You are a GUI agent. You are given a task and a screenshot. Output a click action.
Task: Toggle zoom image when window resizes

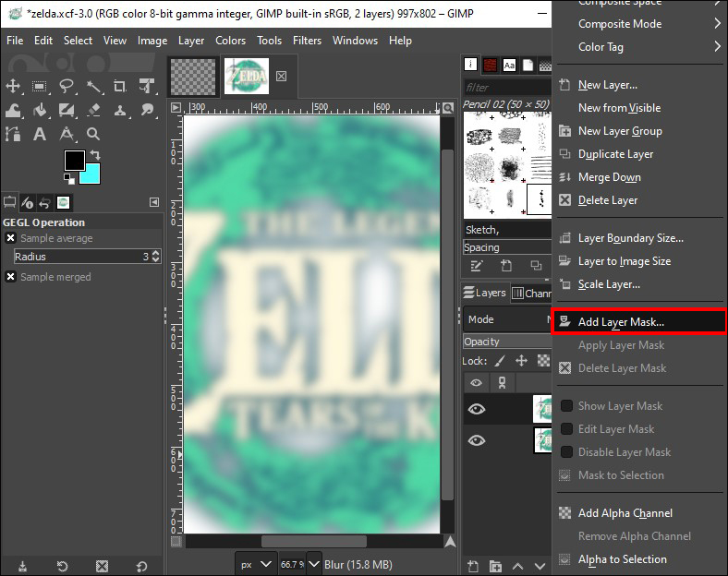click(x=448, y=108)
